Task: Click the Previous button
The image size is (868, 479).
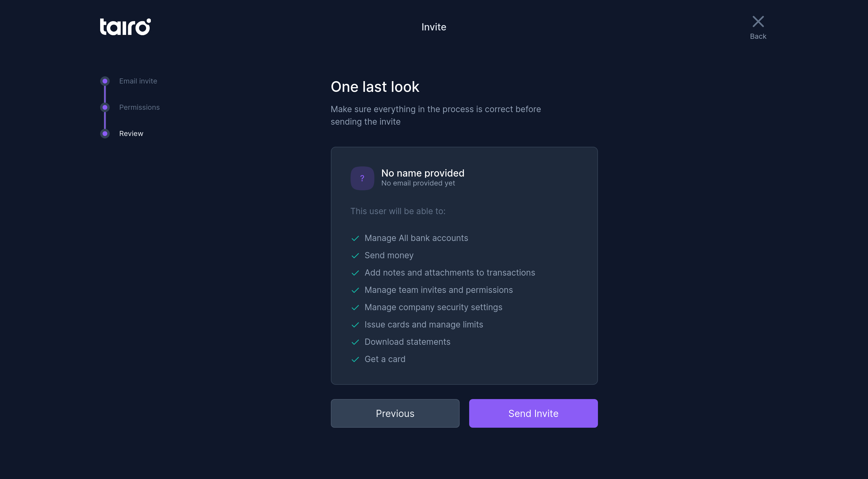Action: [395, 413]
